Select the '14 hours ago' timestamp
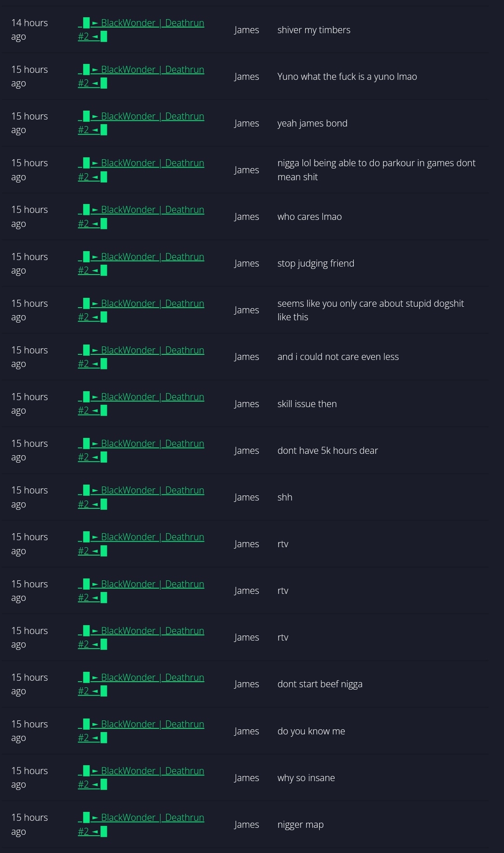This screenshot has width=504, height=853. [x=29, y=29]
